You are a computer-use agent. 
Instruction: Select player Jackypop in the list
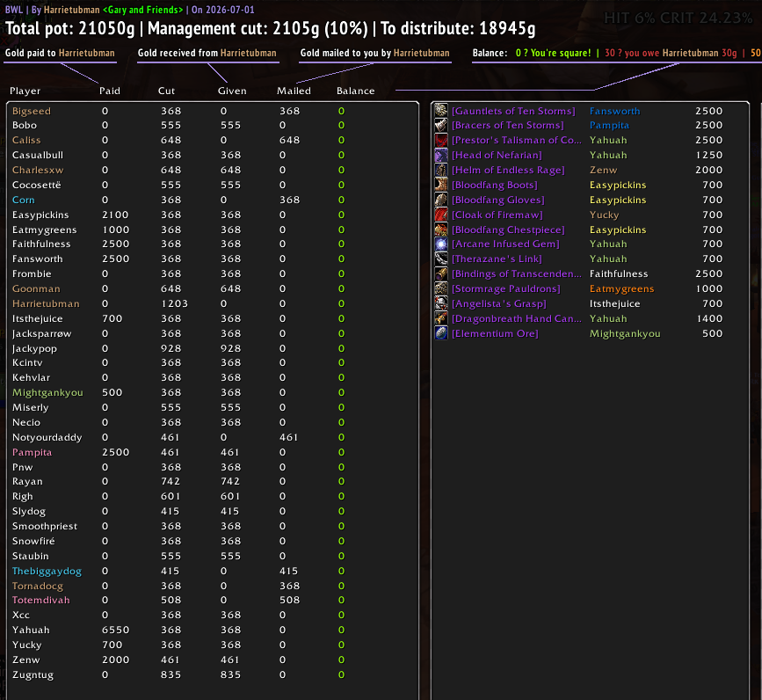click(34, 349)
